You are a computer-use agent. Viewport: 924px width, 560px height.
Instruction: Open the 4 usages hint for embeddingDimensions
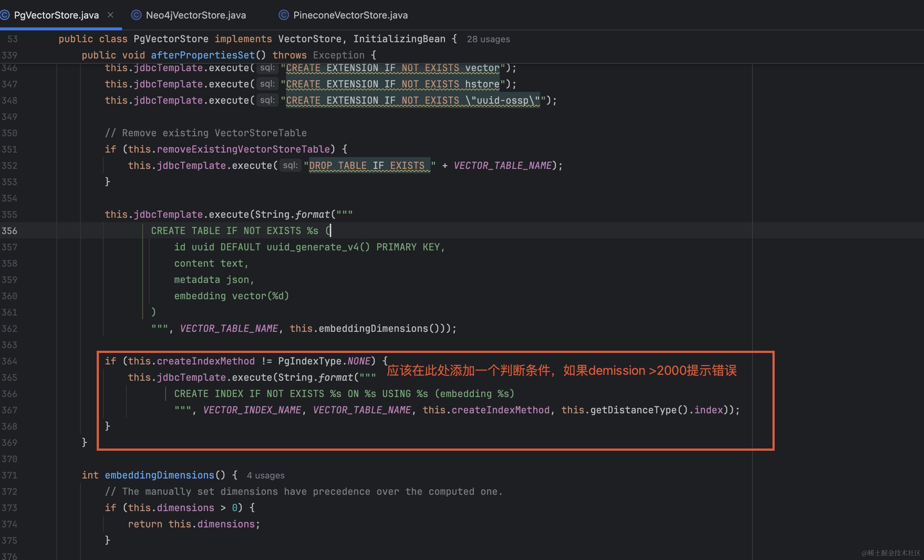266,475
